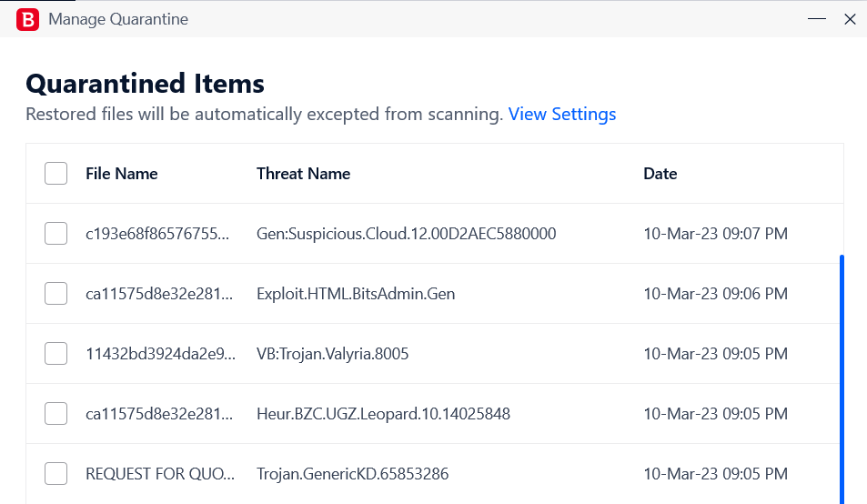Minimize the Manage Quarantine window
Viewport: 867px width, 504px height.
pyautogui.click(x=817, y=19)
